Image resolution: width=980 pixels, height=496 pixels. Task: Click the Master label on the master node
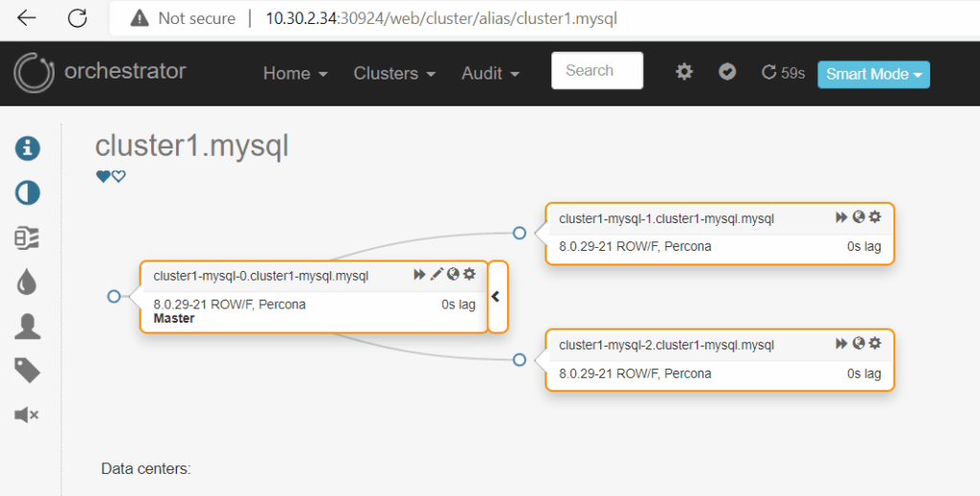(x=174, y=318)
